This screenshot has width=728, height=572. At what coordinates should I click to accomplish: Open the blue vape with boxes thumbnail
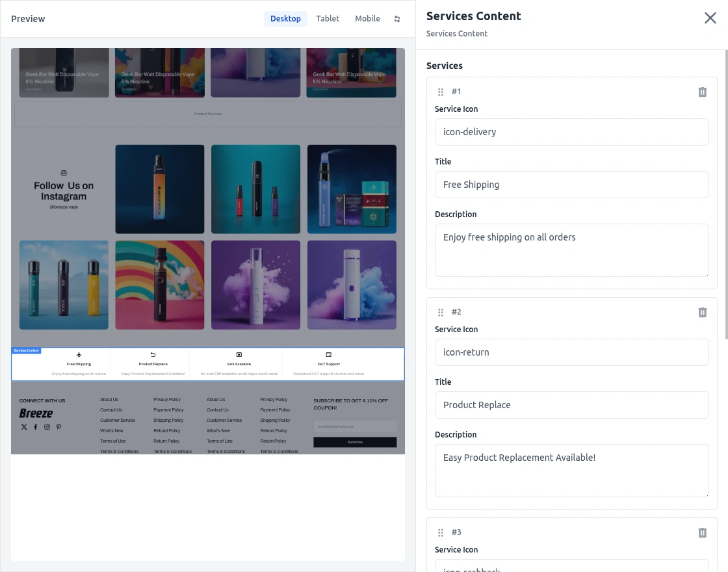tap(352, 189)
